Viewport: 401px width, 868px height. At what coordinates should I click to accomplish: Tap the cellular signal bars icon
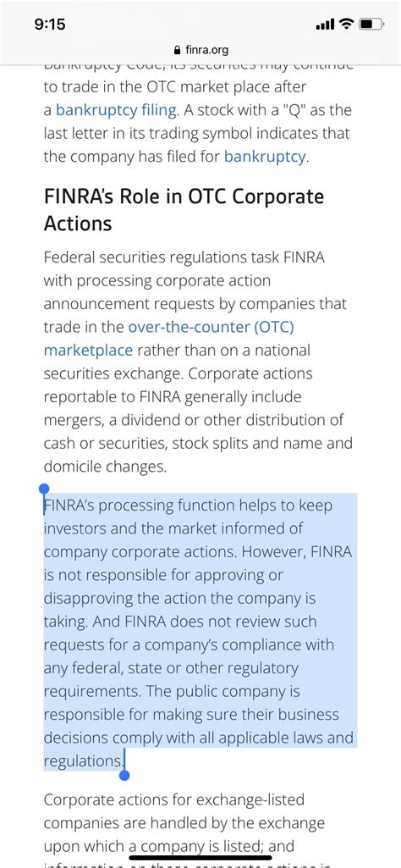pos(325,25)
